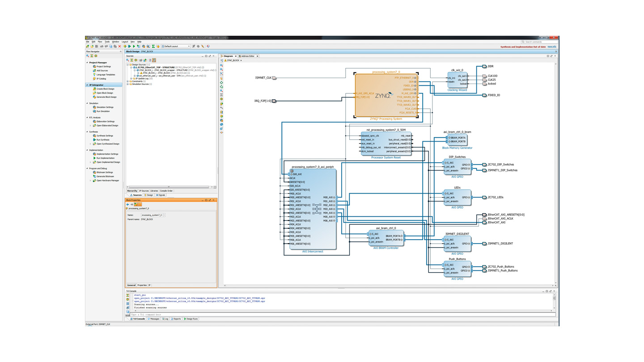
Task: Click the search icon in Sources panel toolbar
Action: click(x=127, y=60)
